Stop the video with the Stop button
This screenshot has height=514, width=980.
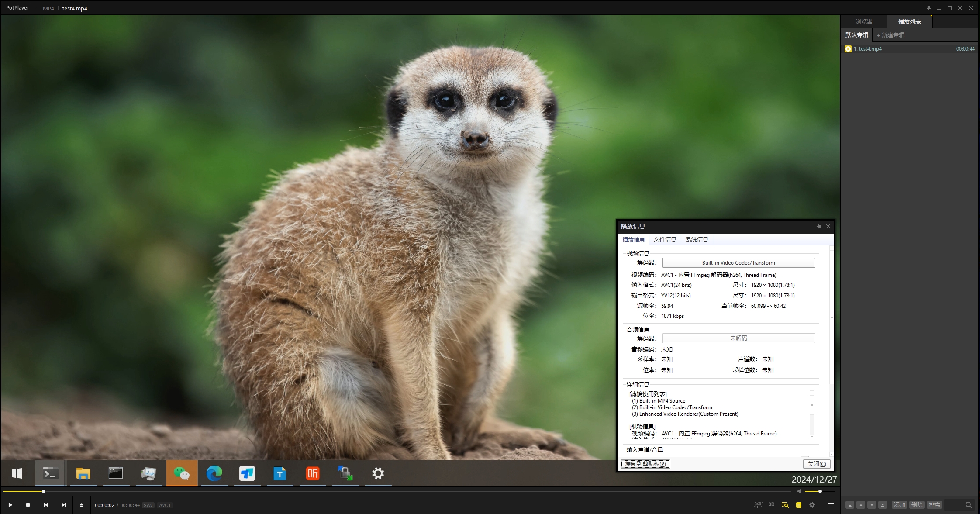point(28,505)
